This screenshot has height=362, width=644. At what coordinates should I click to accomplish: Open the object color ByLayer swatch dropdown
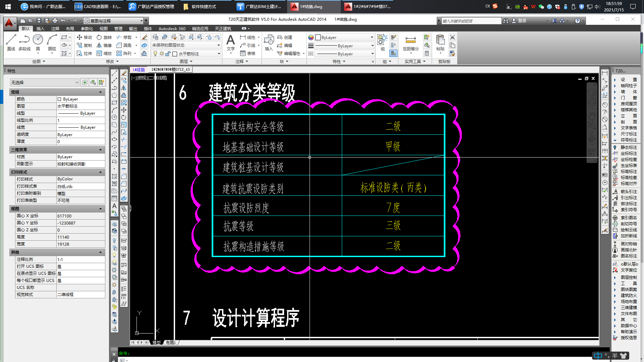(x=345, y=38)
